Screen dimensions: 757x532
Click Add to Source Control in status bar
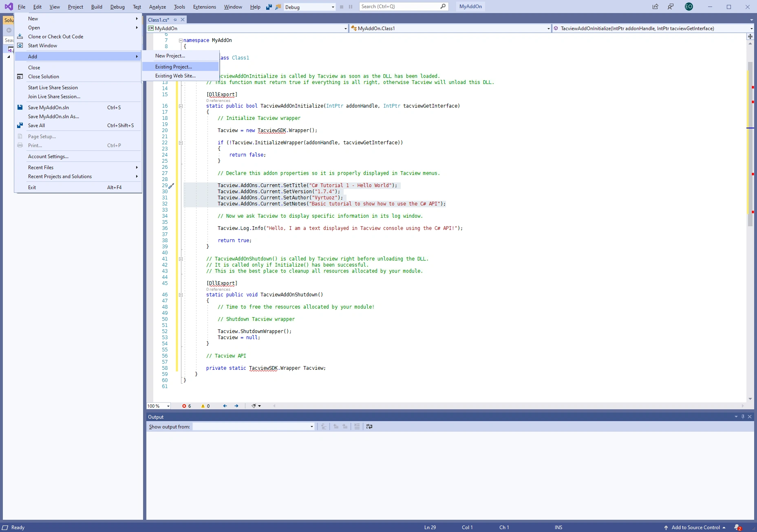tap(695, 527)
